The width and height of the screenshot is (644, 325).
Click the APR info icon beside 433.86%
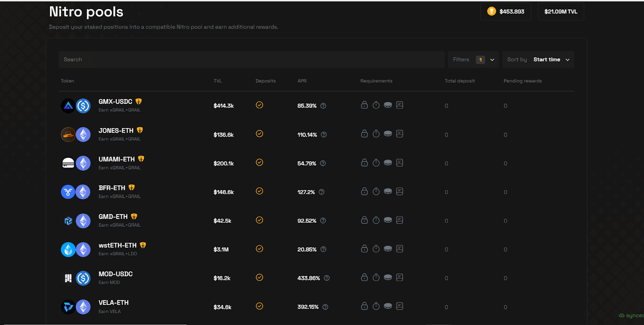coord(327,278)
